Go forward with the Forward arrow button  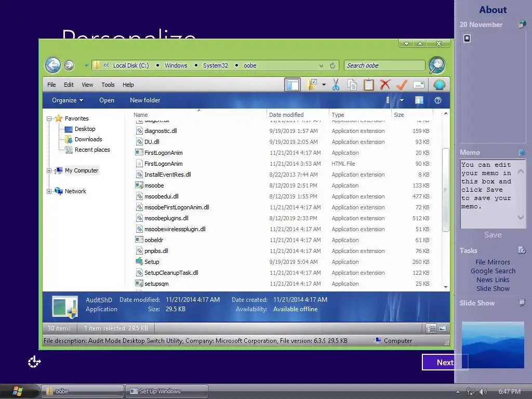point(69,65)
